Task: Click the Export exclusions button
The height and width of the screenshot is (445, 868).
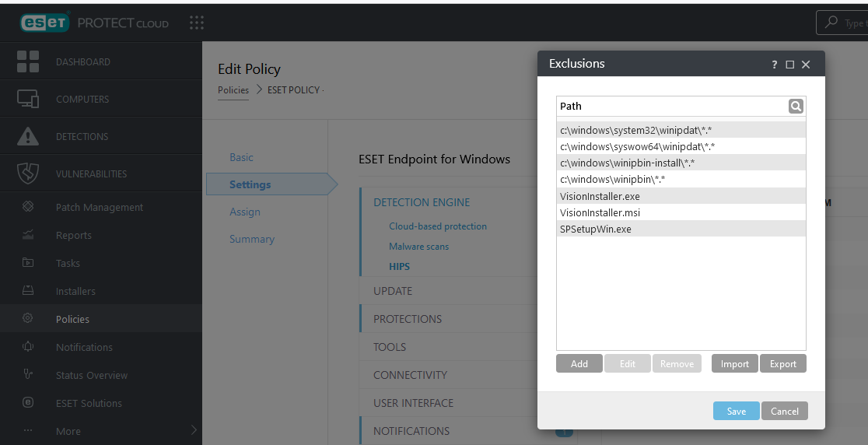Action: coord(782,363)
